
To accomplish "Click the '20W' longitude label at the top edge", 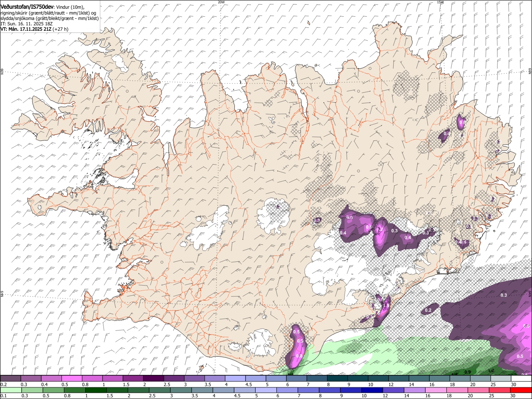I will click(x=221, y=2).
